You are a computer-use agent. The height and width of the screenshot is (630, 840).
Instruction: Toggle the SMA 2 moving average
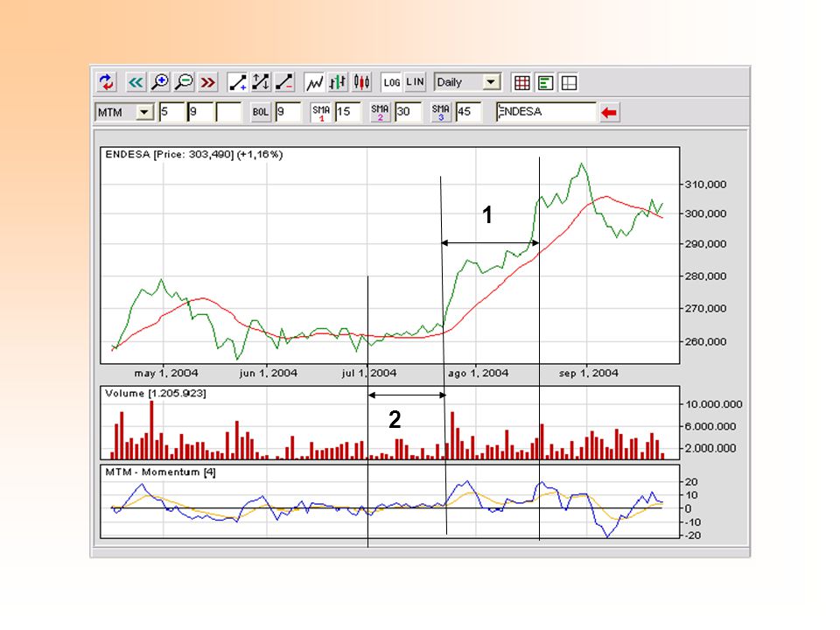point(380,112)
